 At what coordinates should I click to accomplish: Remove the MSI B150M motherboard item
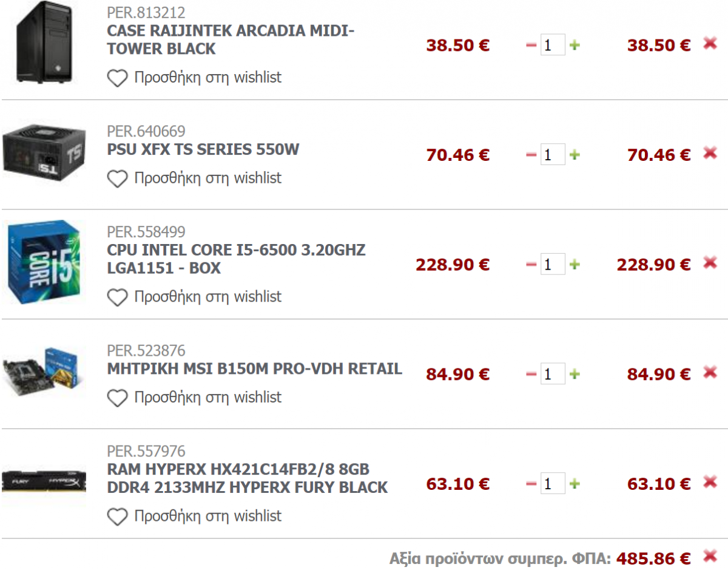point(710,372)
